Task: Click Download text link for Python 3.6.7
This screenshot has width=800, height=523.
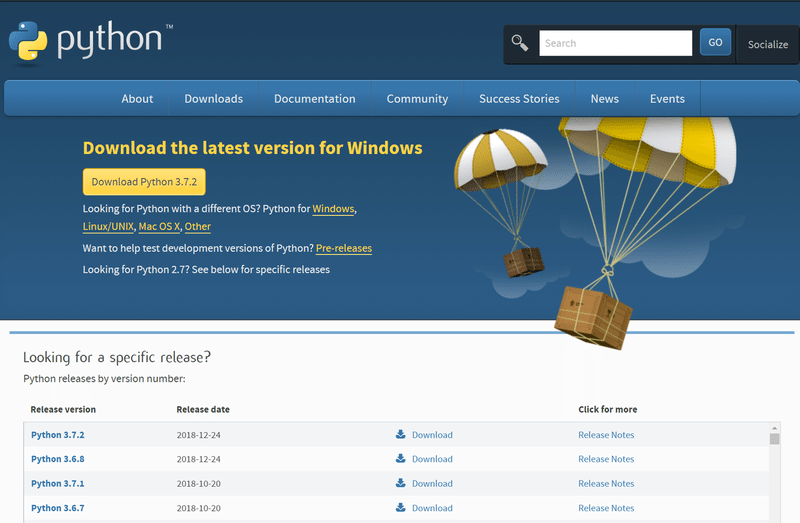Action: click(x=432, y=508)
